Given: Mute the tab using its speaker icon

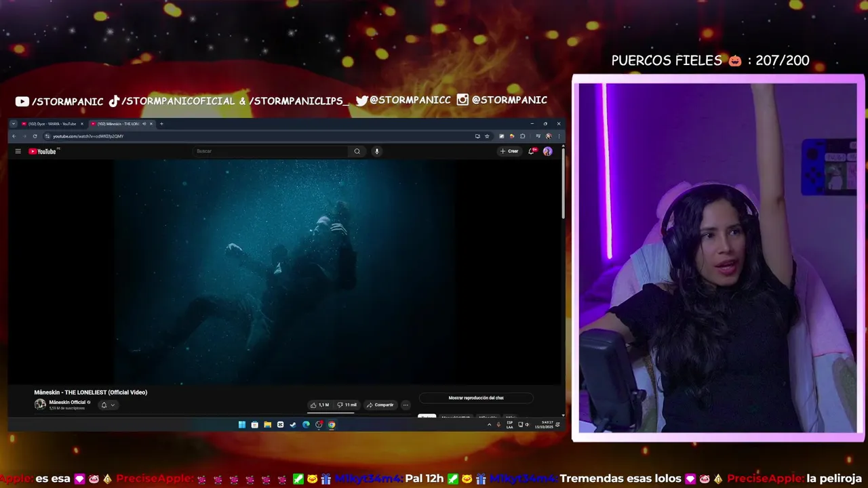Looking at the screenshot, I should [x=144, y=123].
